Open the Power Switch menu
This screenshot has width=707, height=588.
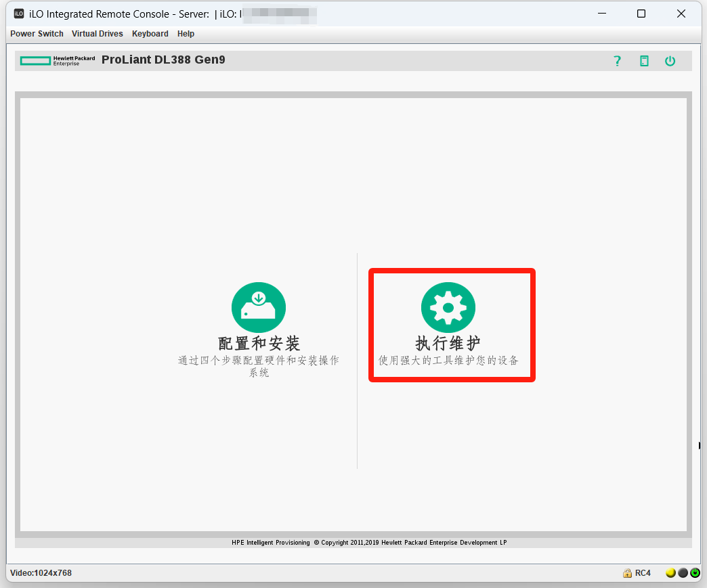pyautogui.click(x=37, y=34)
